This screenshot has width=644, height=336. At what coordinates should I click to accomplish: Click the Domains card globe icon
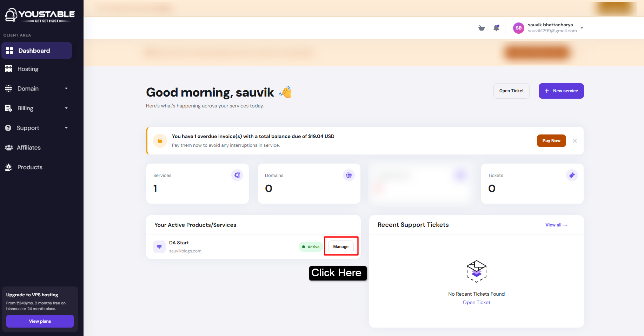(349, 175)
